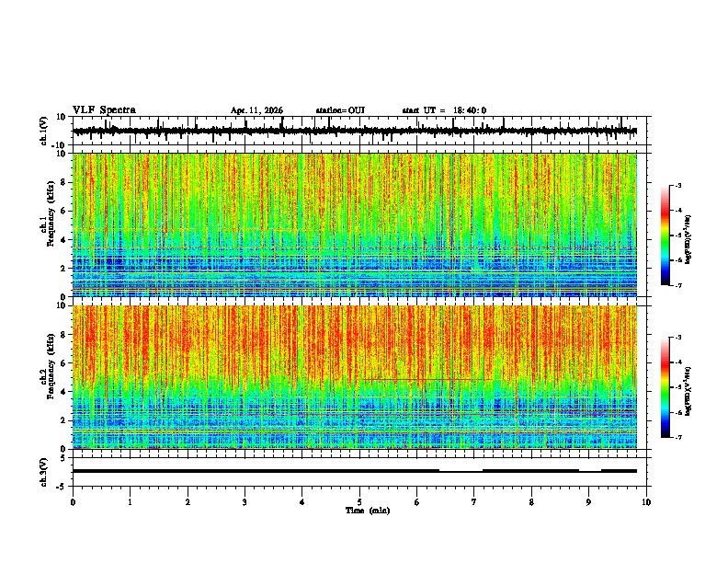Click the "5" tick on the time axis
This screenshot has height=563, width=728.
[359, 502]
